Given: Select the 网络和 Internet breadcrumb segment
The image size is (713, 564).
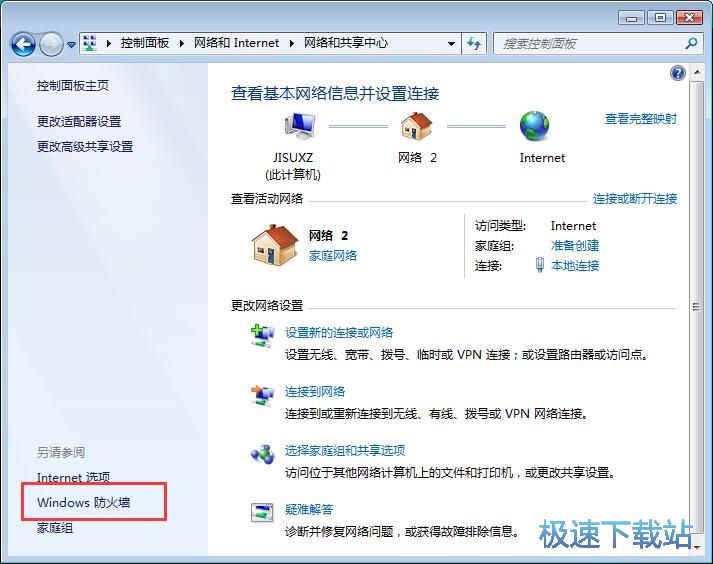Looking at the screenshot, I should [x=236, y=43].
